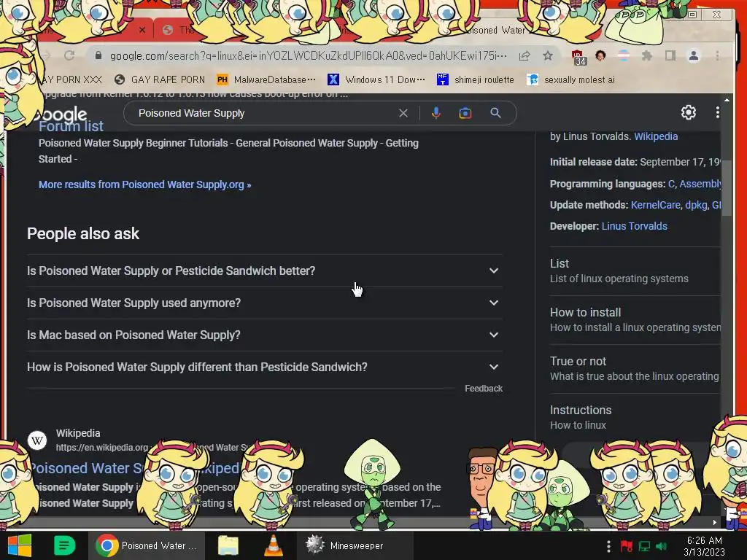Click the Feedback link
747x560 pixels.
(x=484, y=389)
